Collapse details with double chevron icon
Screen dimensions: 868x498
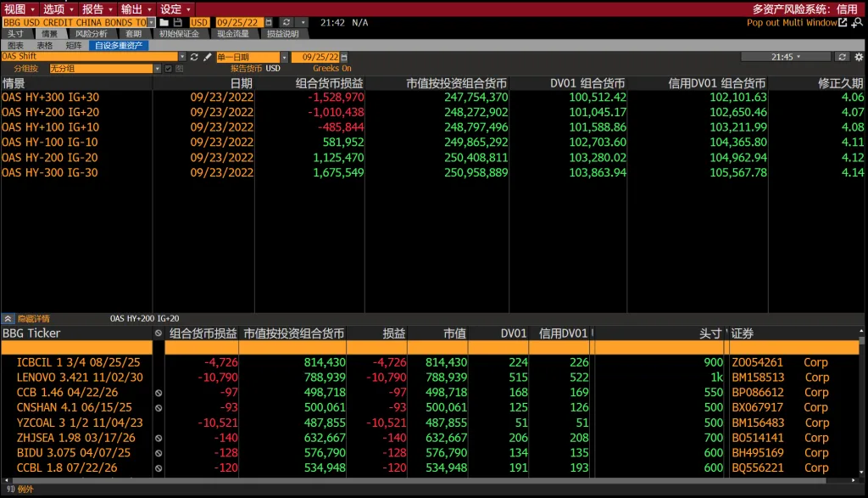point(8,318)
